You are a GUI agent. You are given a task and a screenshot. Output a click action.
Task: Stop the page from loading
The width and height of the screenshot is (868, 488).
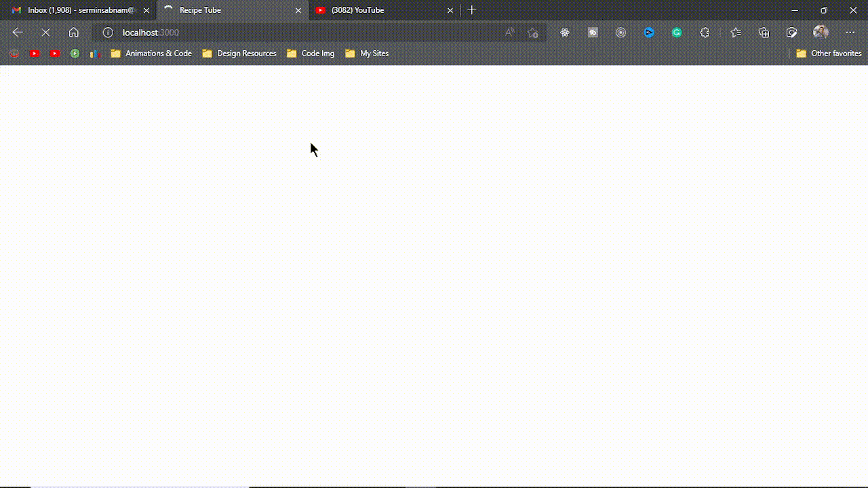coord(45,33)
